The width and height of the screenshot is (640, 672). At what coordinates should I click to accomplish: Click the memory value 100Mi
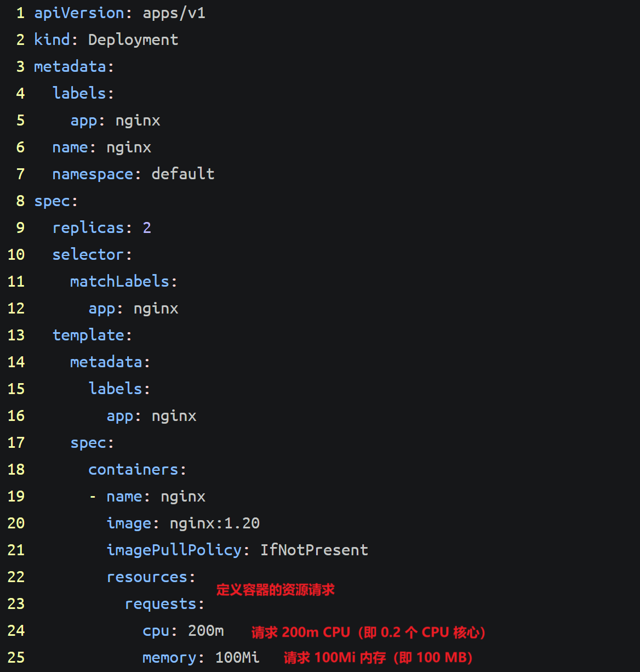pos(237,658)
